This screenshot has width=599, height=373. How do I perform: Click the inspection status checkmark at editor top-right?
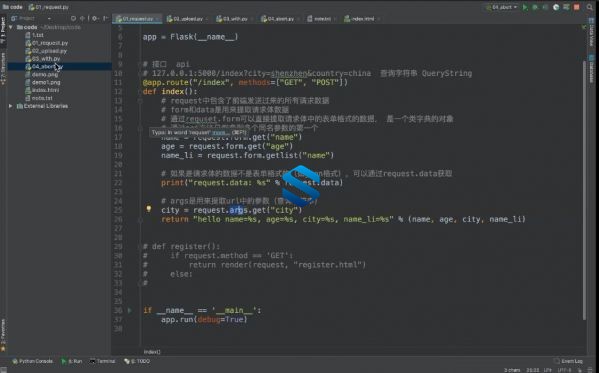pyautogui.click(x=584, y=27)
